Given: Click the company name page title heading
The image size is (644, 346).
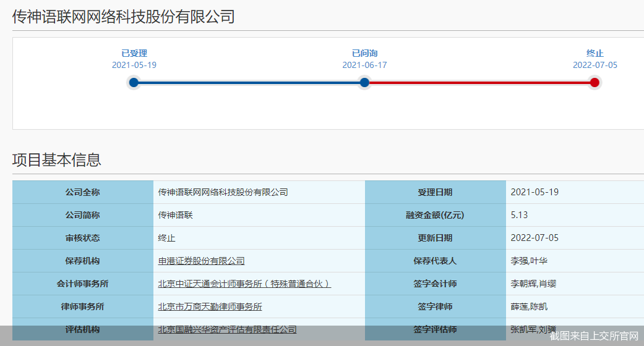Looking at the screenshot, I should tap(124, 17).
